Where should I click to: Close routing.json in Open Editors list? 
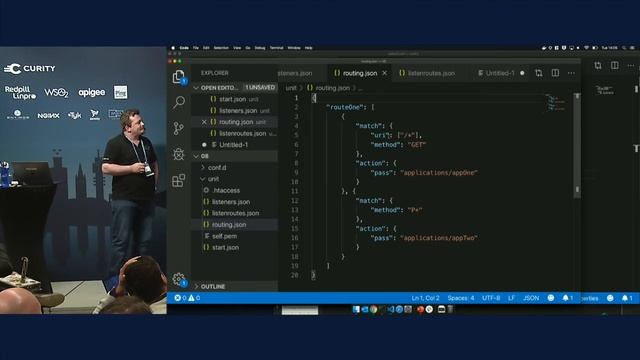tap(204, 122)
